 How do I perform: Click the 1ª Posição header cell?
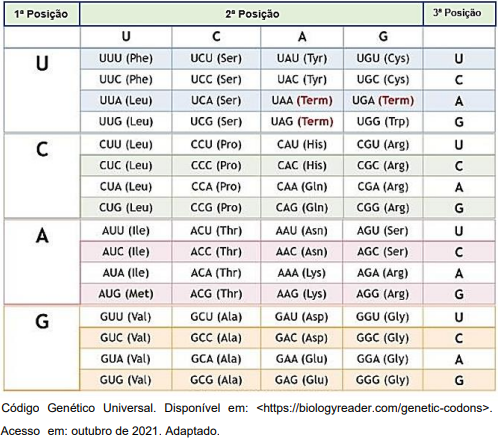click(42, 14)
